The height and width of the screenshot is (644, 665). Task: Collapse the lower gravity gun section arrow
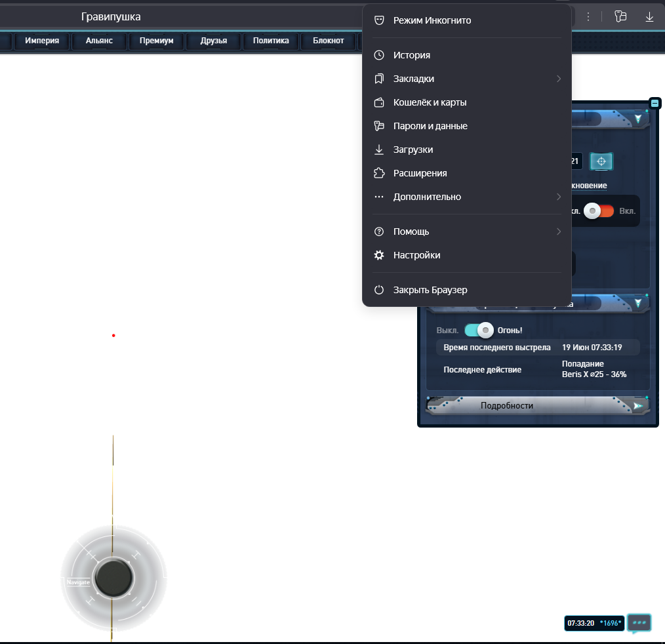(637, 303)
